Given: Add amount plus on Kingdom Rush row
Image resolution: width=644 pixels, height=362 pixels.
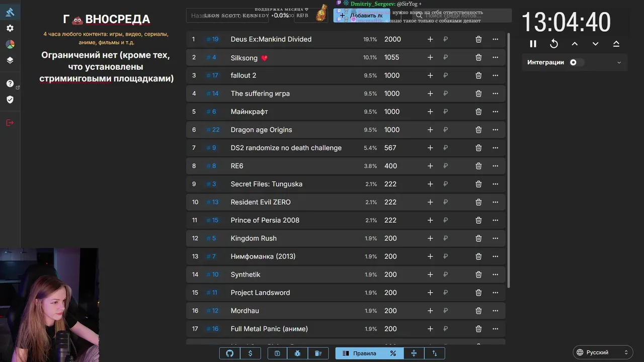Looking at the screenshot, I should click(x=430, y=238).
